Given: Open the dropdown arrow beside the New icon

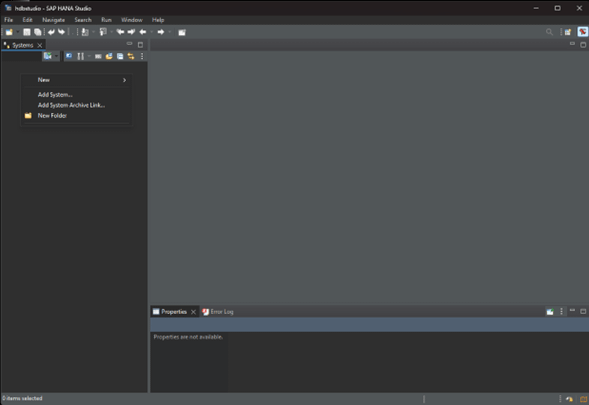Looking at the screenshot, I should pos(17,32).
